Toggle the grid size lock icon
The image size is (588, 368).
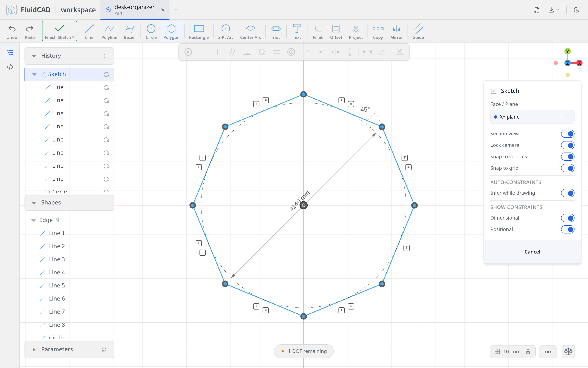click(528, 351)
